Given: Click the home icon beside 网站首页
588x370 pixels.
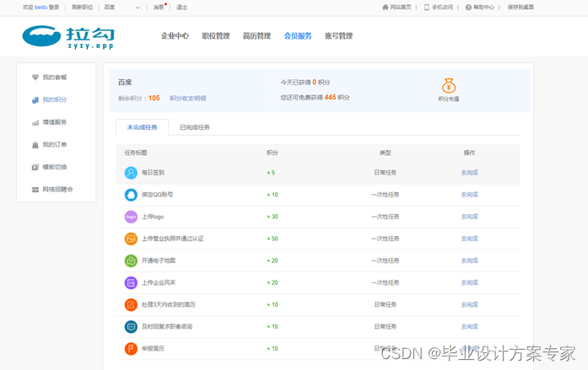Looking at the screenshot, I should [386, 7].
